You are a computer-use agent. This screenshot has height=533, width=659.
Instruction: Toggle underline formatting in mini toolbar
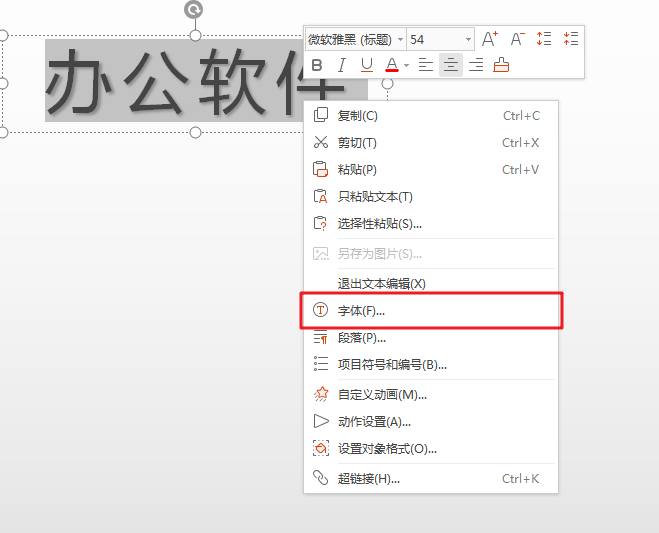coord(367,65)
